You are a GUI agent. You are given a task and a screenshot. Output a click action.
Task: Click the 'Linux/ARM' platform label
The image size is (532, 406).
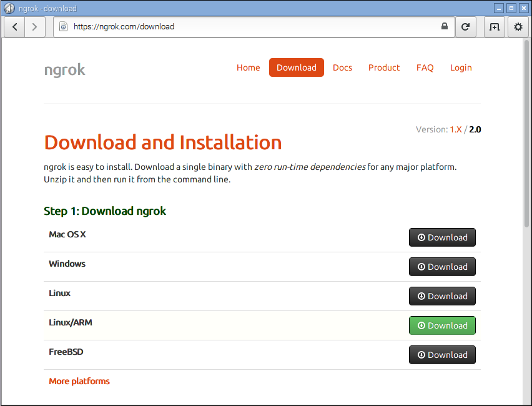[70, 322]
